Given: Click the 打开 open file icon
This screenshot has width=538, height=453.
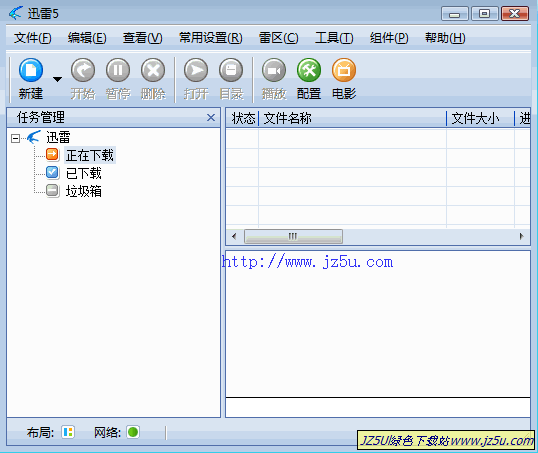Looking at the screenshot, I should pos(196,70).
